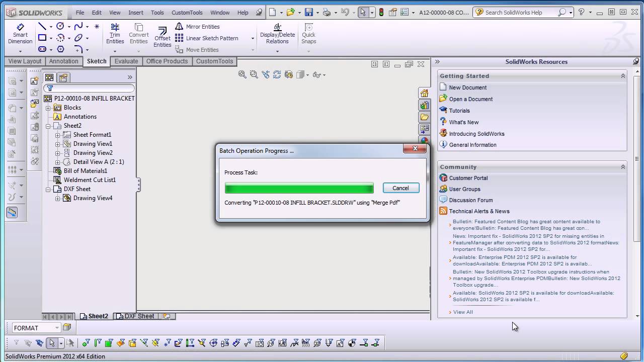Screen dimensions: 644x362
Task: Click the green batch progress bar
Action: (x=299, y=188)
